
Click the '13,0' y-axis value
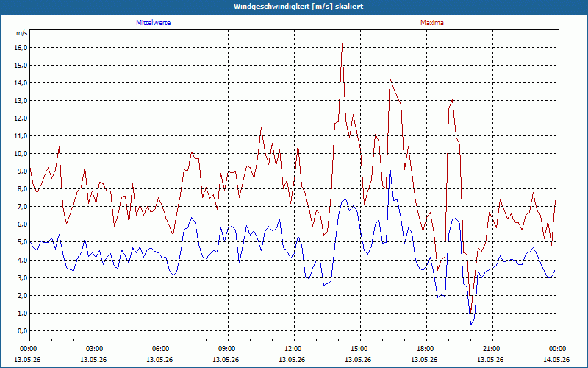coord(21,100)
